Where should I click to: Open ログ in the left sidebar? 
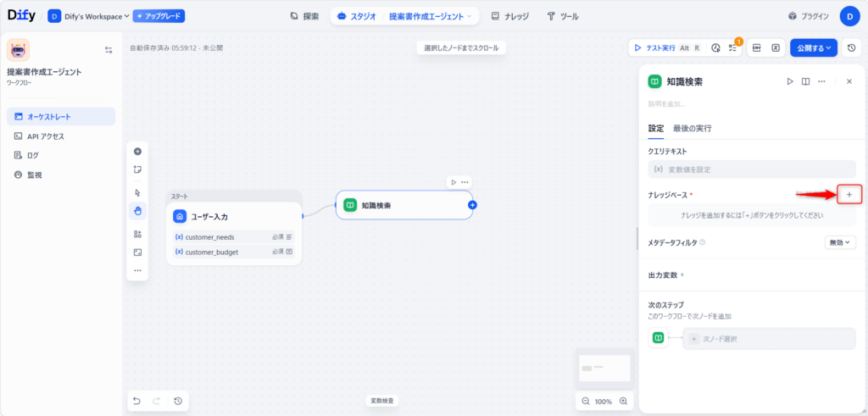tap(33, 155)
